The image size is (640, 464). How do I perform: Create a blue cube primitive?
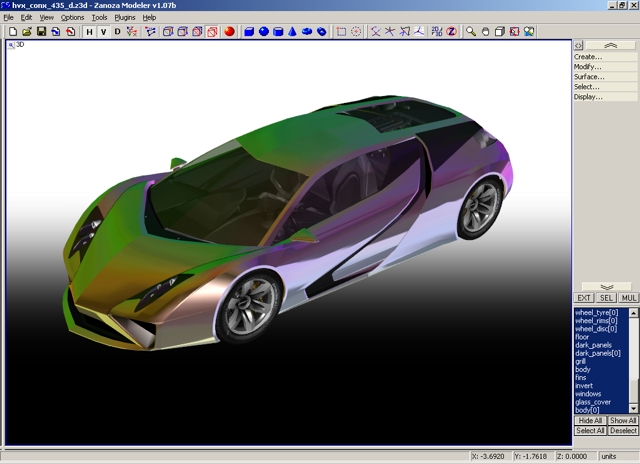click(x=250, y=31)
